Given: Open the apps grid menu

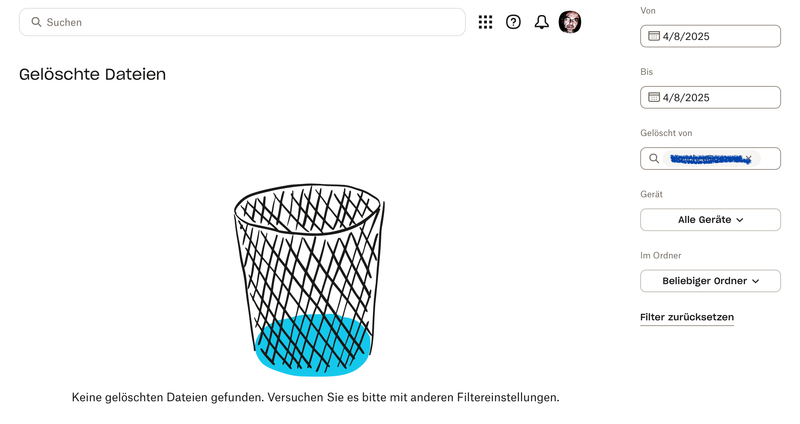Looking at the screenshot, I should tap(485, 22).
